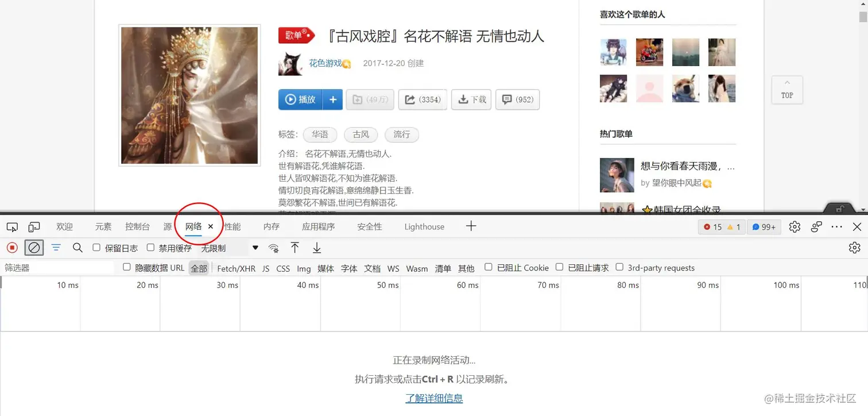Open network conditions settings
868x416 pixels.
274,248
